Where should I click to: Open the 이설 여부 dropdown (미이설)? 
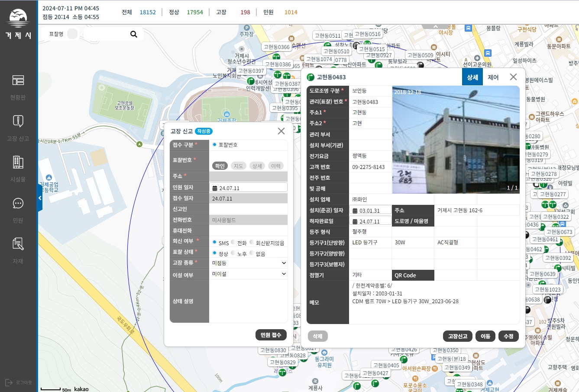[x=249, y=274]
